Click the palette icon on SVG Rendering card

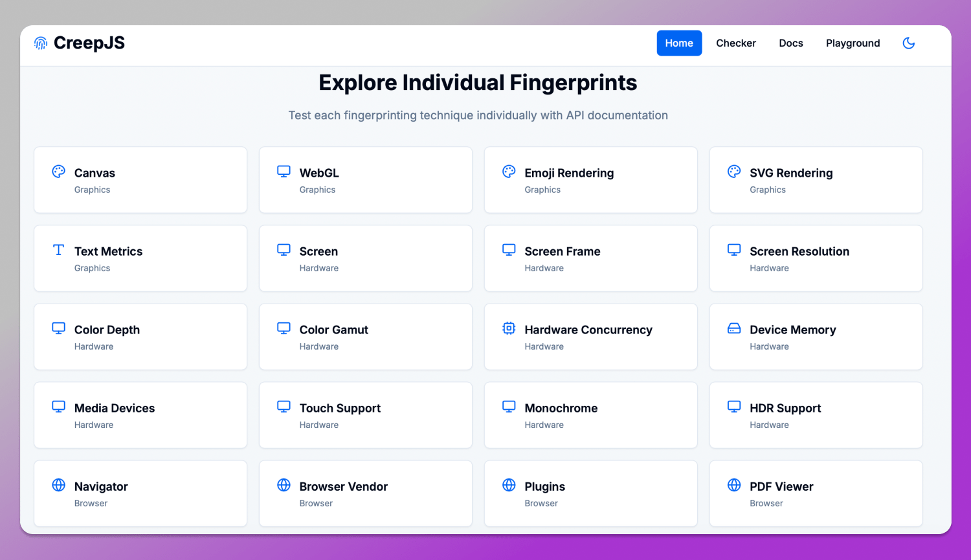(734, 172)
